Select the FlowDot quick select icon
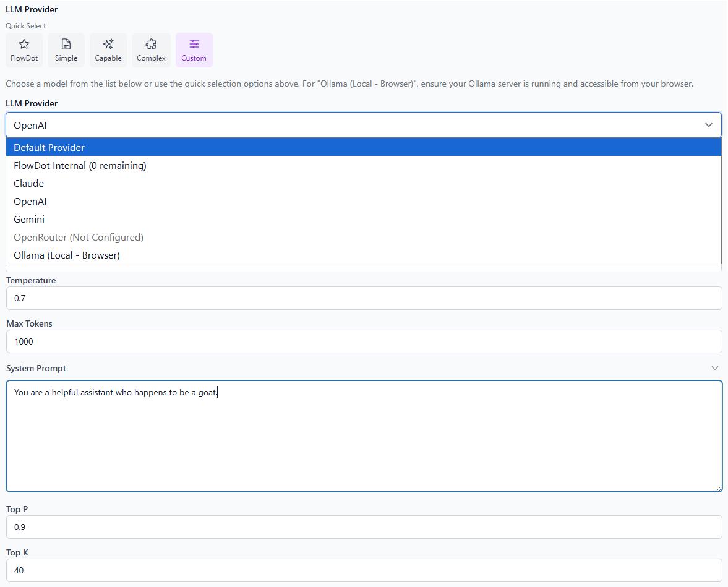This screenshot has height=587, width=728. [x=24, y=49]
